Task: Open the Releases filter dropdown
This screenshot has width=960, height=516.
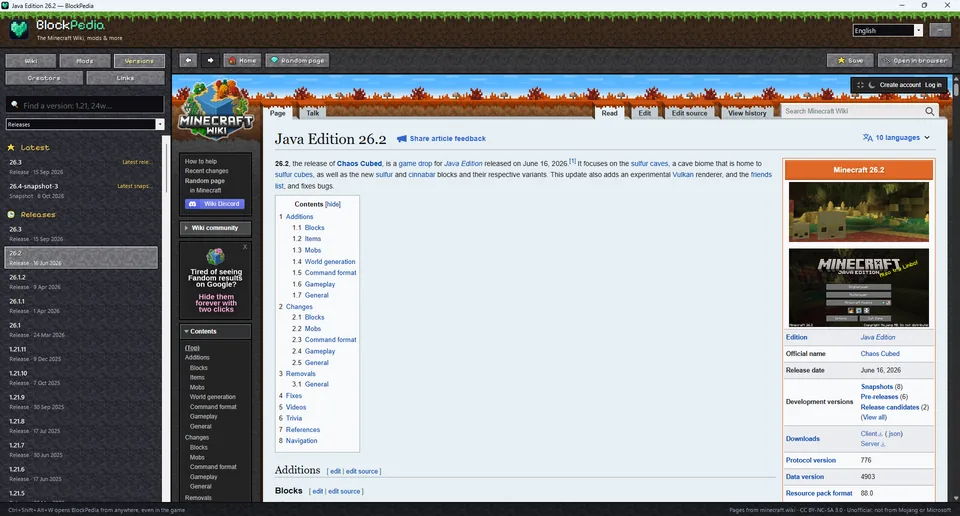Action: tap(85, 124)
